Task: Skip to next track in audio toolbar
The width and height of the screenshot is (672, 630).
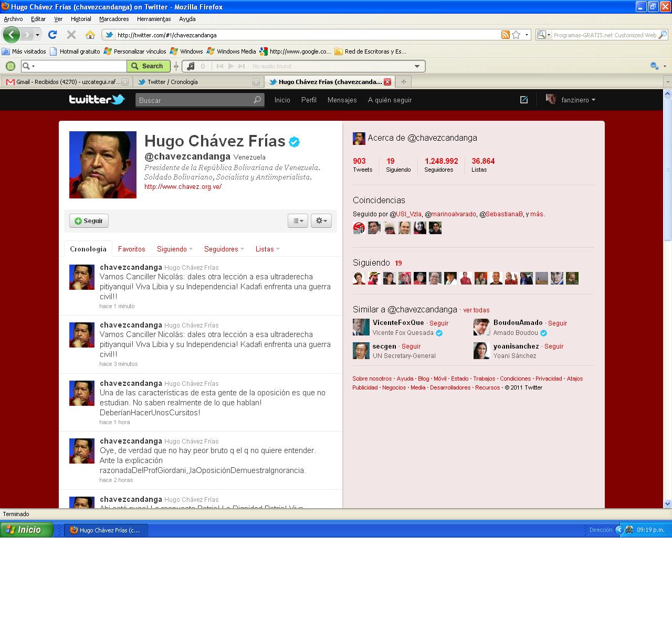Action: coord(241,66)
